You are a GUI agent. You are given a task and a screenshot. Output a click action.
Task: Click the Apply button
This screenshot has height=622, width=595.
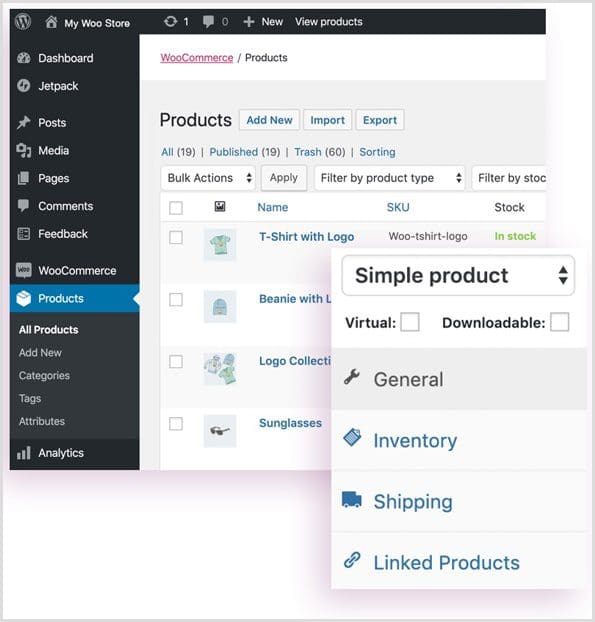click(284, 178)
